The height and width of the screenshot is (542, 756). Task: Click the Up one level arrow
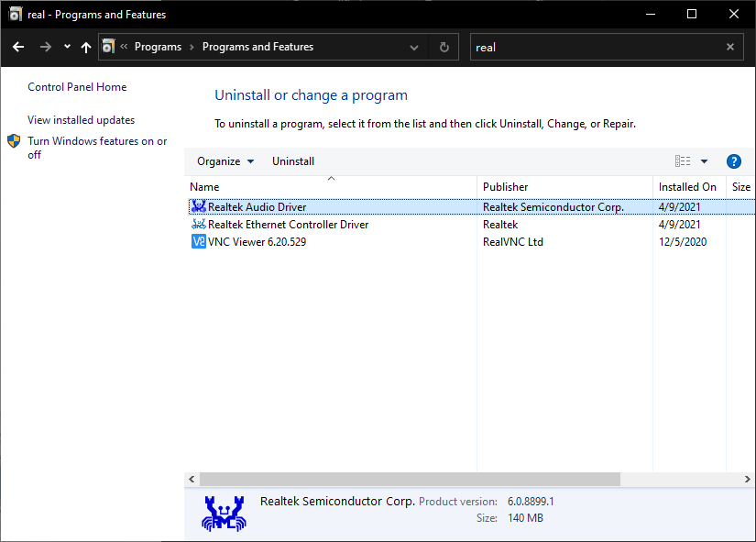pos(86,47)
